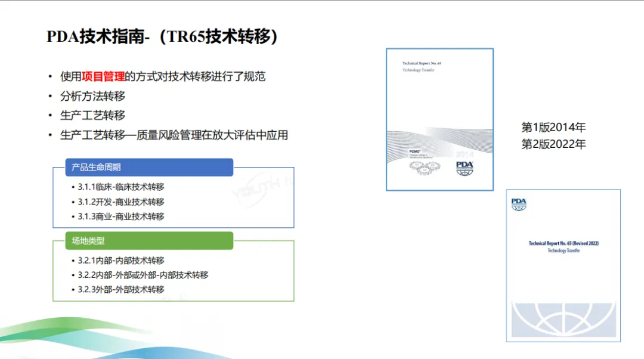Screen dimensions: 644x359
Task: Click the PCMO gears icon on the 2014 cover
Action: 425,168
